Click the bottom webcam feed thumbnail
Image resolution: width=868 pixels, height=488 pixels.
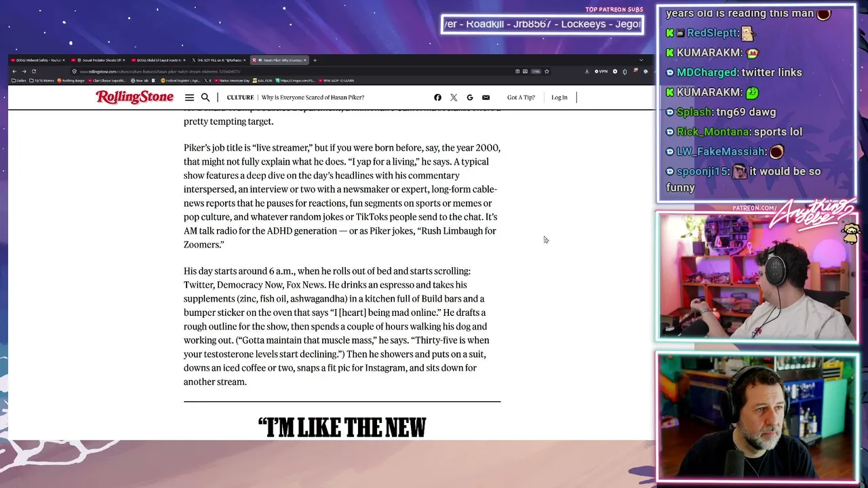[757, 417]
